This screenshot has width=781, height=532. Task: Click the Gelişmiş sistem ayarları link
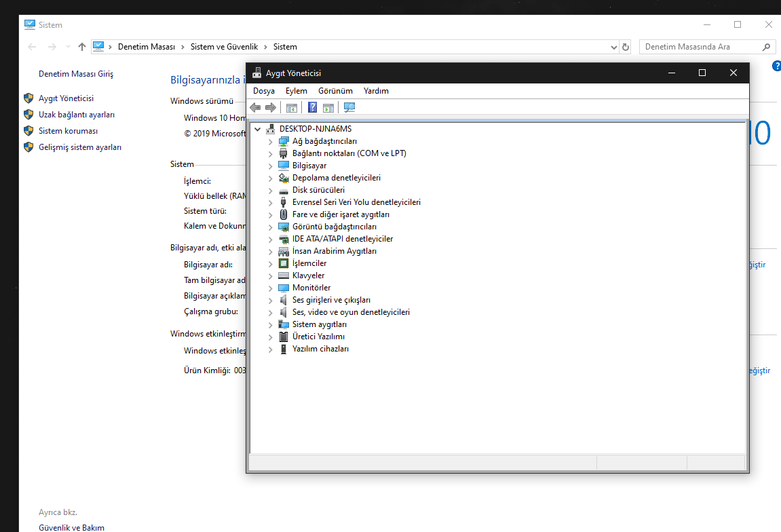click(x=80, y=147)
